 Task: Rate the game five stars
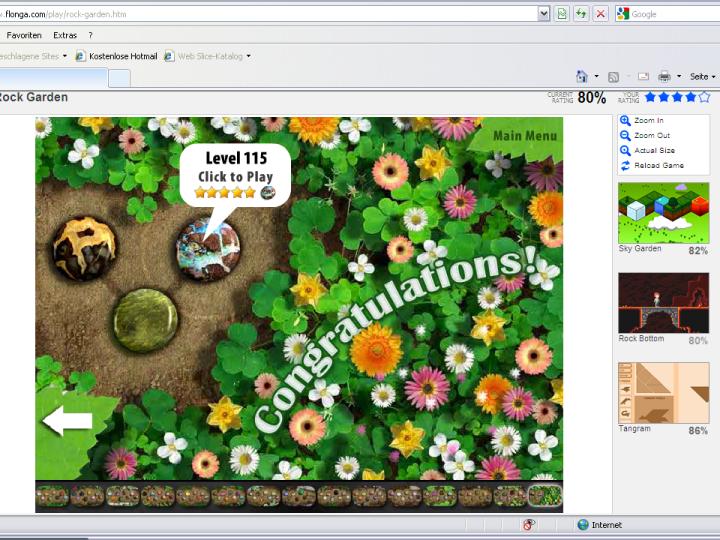pos(704,97)
